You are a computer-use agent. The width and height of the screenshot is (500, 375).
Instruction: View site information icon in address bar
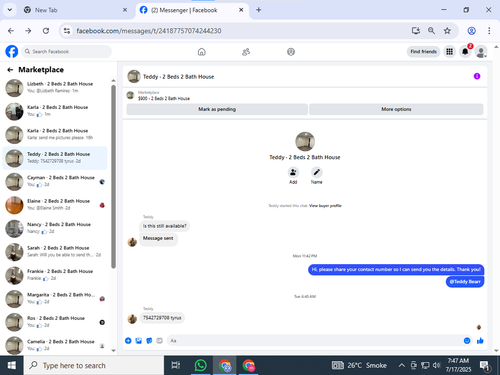click(67, 31)
